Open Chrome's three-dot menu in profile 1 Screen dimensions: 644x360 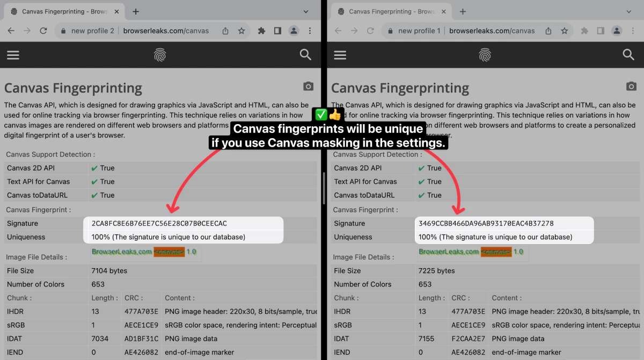click(x=633, y=31)
